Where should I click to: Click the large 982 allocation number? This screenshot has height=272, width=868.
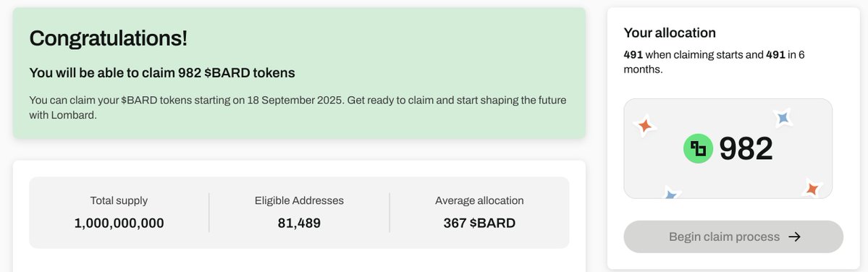tap(746, 149)
